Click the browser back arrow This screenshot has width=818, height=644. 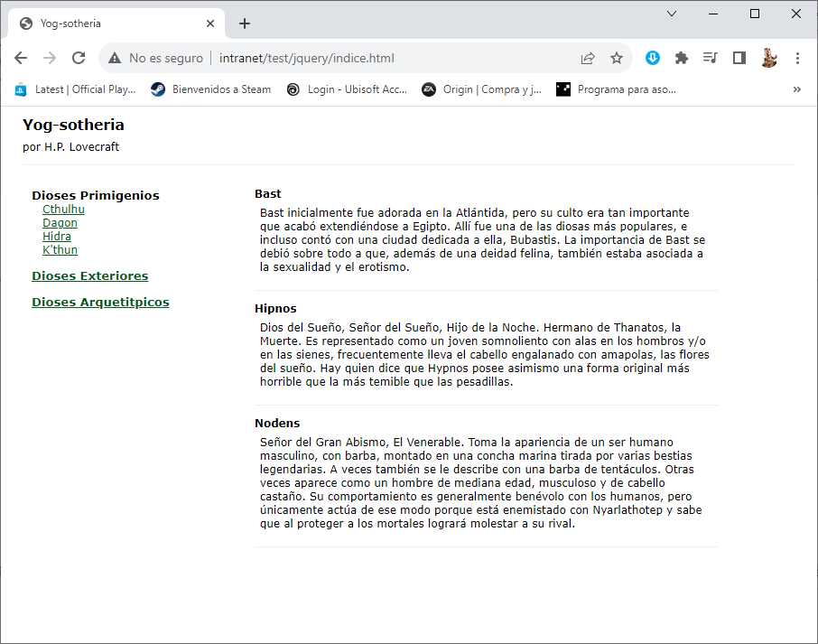coord(21,58)
